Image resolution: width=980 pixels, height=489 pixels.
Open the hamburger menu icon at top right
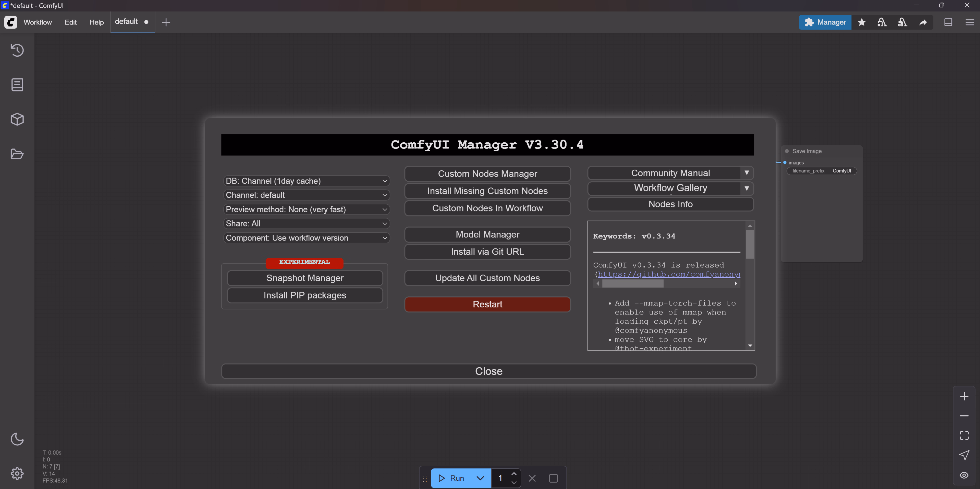click(x=969, y=22)
